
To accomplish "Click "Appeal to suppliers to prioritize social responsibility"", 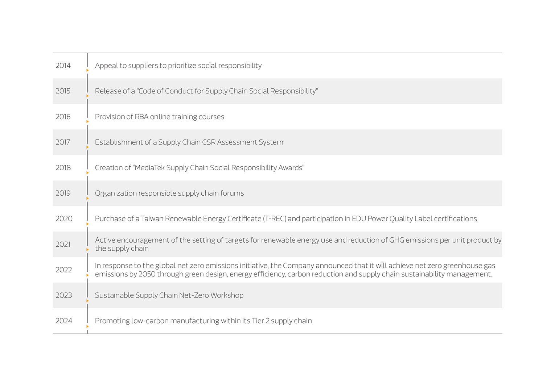I will 178,66.
